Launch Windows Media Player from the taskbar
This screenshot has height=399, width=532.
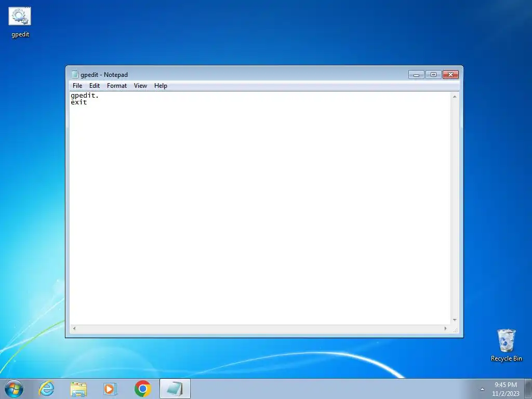(x=110, y=389)
